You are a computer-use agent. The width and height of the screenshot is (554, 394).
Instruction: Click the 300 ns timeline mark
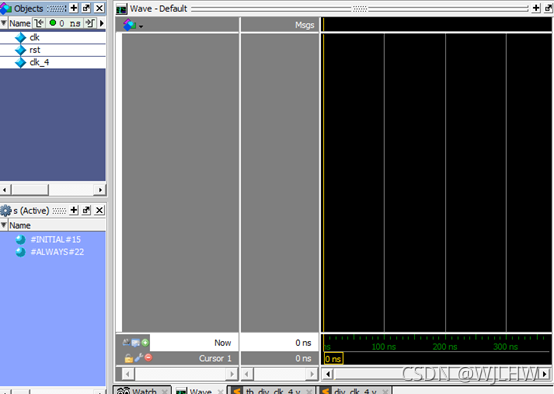pos(506,347)
